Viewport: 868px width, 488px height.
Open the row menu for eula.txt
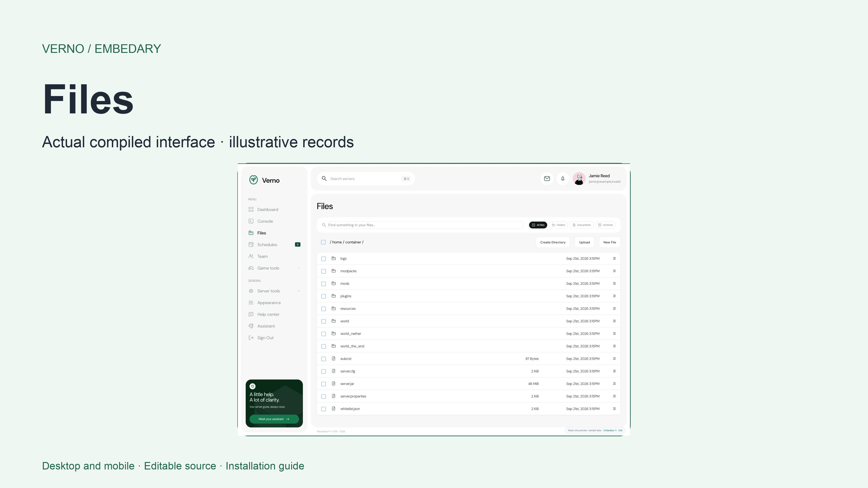tap(614, 359)
